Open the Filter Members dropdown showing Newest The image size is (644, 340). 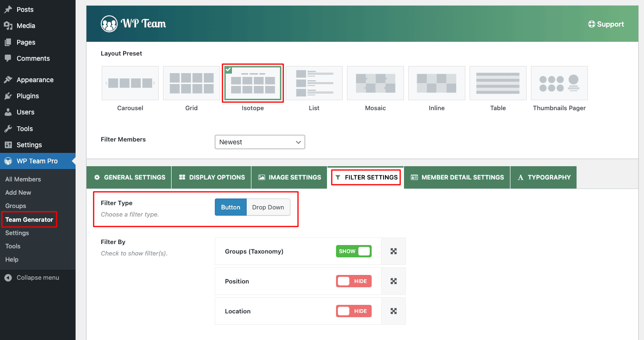point(260,142)
